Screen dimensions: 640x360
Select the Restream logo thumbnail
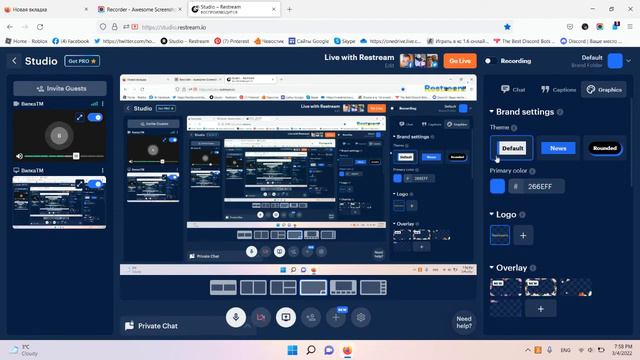[x=500, y=236]
